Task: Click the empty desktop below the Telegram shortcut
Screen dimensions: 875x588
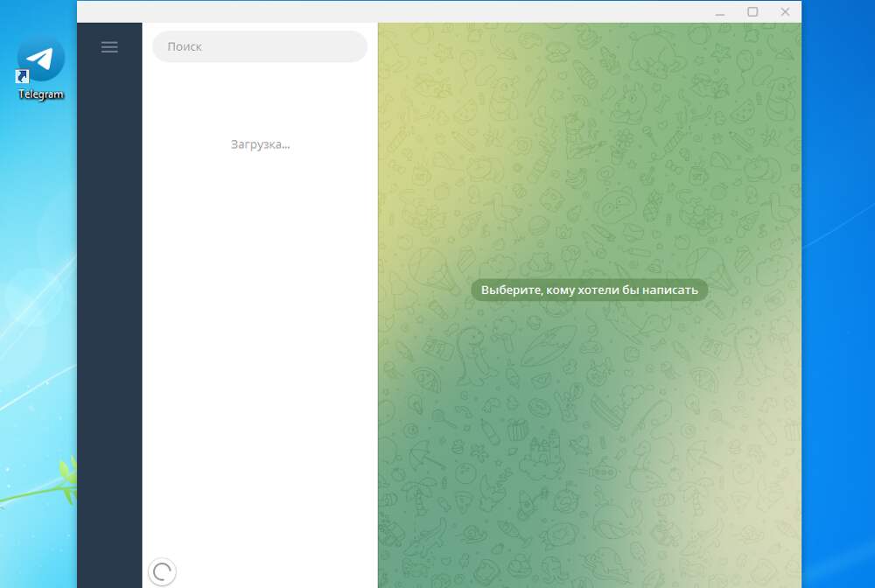Action: pyautogui.click(x=39, y=219)
